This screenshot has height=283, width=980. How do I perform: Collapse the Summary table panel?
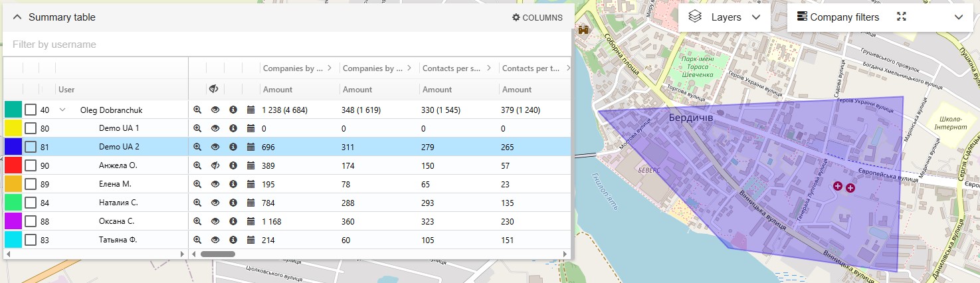pos(17,17)
